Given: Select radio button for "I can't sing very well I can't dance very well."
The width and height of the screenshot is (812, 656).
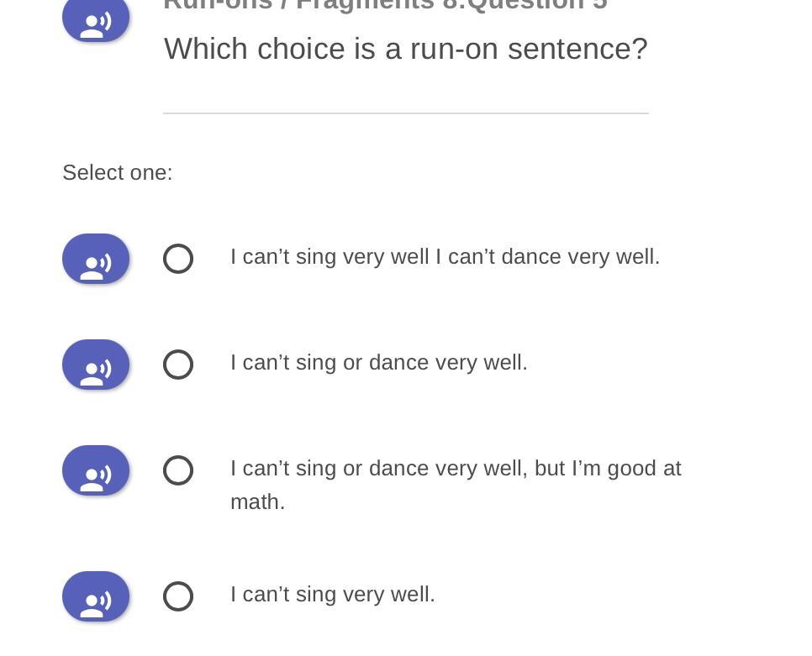Looking at the screenshot, I should click(178, 259).
